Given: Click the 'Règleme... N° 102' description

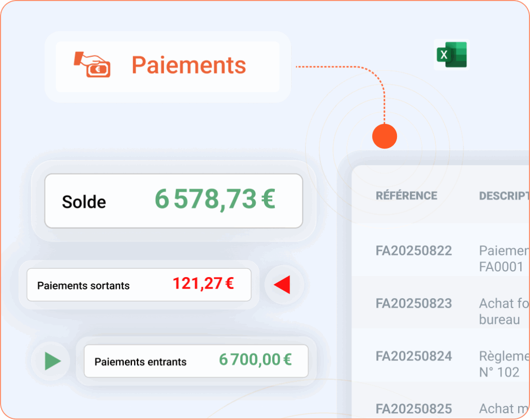Looking at the screenshot, I should 503,364.
